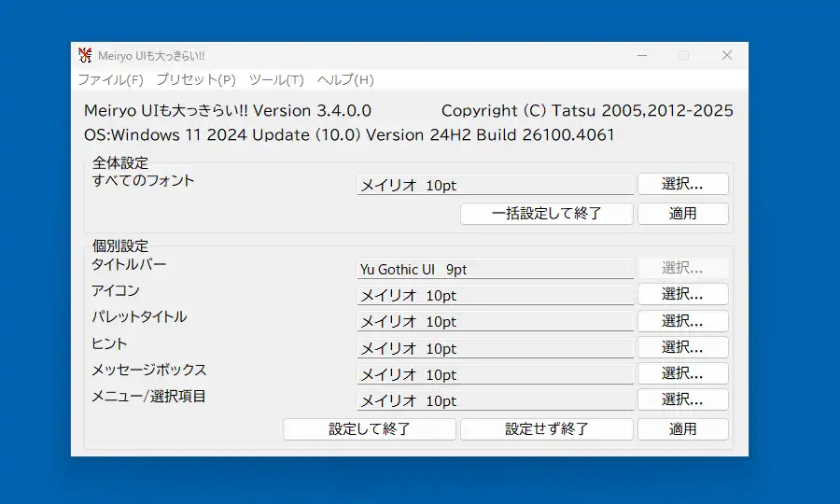
Task: Click the メニュー/選択項目 font field
Action: coord(495,400)
